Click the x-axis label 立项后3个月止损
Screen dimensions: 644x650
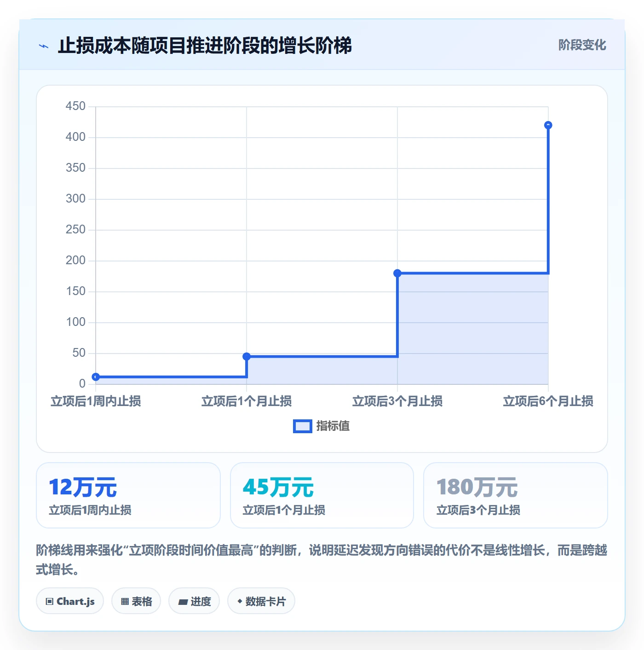coord(397,401)
